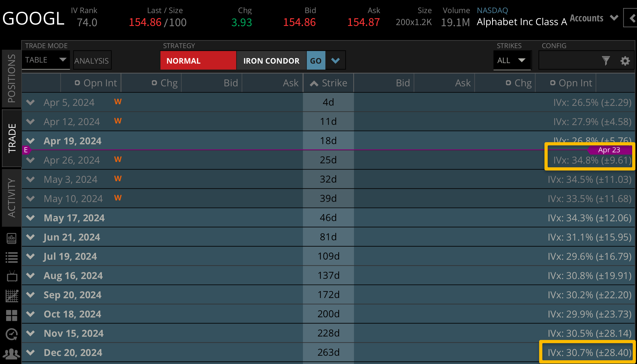The height and width of the screenshot is (364, 637).
Task: Expand the Apr 19, 2024 expiration row
Action: pyautogui.click(x=31, y=141)
